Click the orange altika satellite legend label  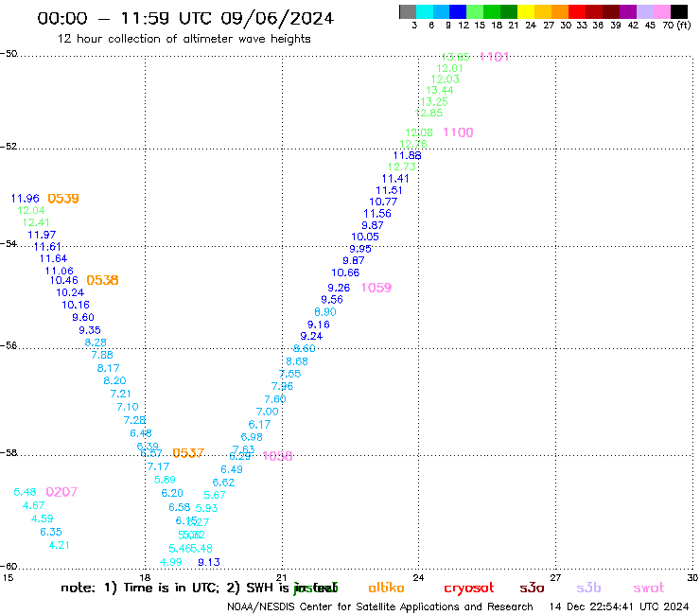point(386,588)
